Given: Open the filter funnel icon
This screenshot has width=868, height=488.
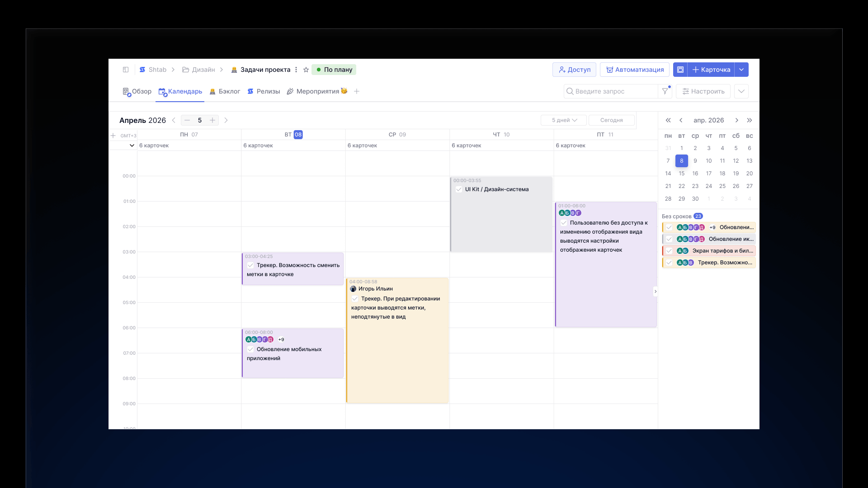Looking at the screenshot, I should click(x=665, y=91).
